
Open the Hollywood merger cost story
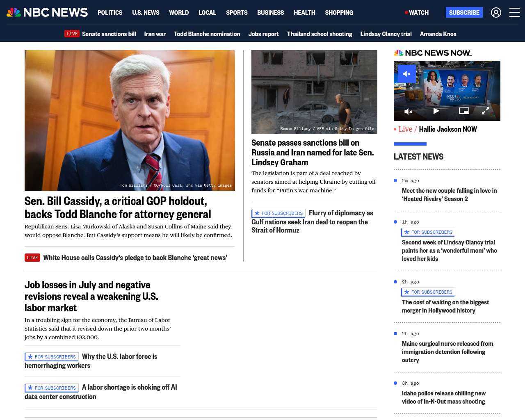click(x=445, y=306)
